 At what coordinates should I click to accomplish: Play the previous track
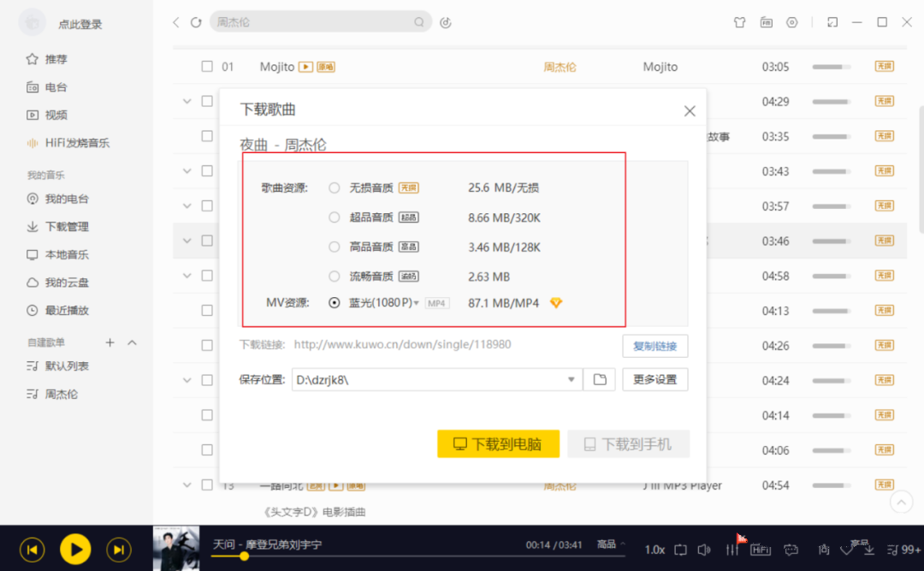click(32, 550)
